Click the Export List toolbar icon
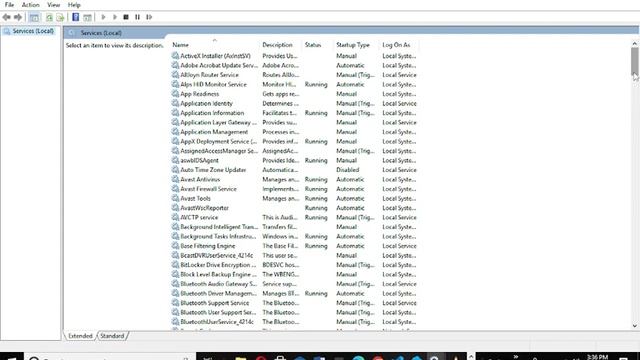Viewport: 640px width, 360px height. pos(60,17)
